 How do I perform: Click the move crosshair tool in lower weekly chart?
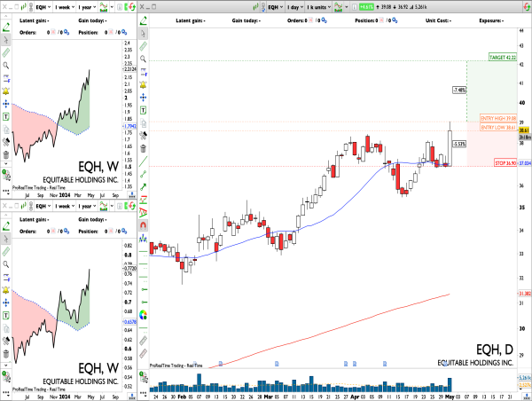click(6, 303)
